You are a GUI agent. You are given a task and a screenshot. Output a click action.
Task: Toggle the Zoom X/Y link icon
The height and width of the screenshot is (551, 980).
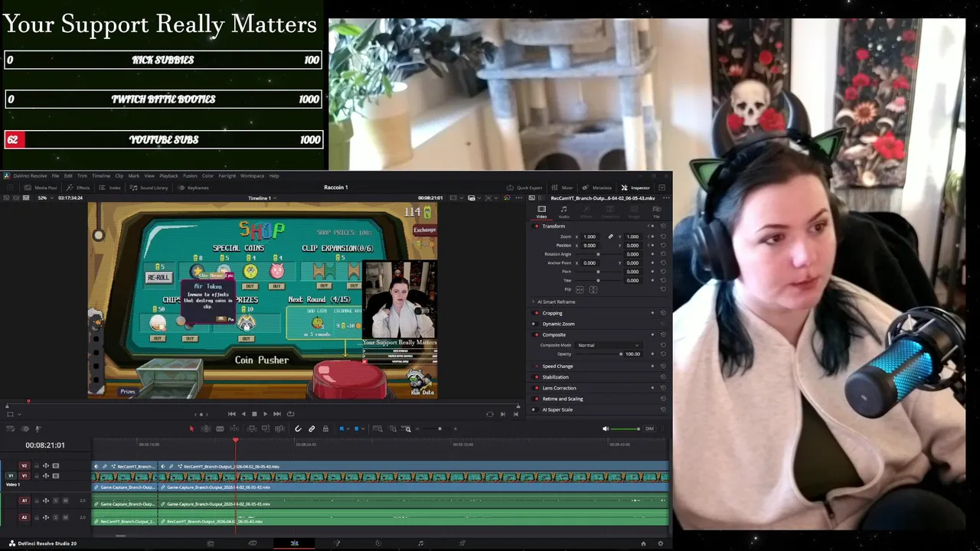[610, 236]
